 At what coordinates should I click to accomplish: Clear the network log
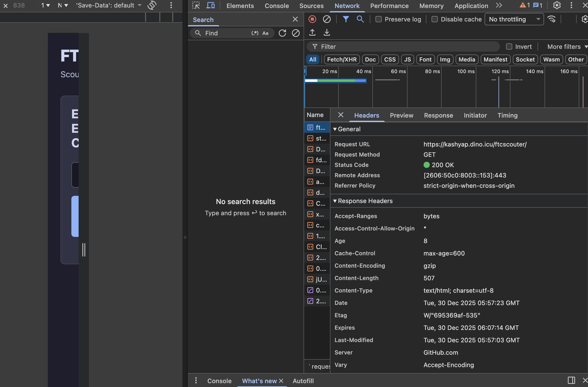327,19
